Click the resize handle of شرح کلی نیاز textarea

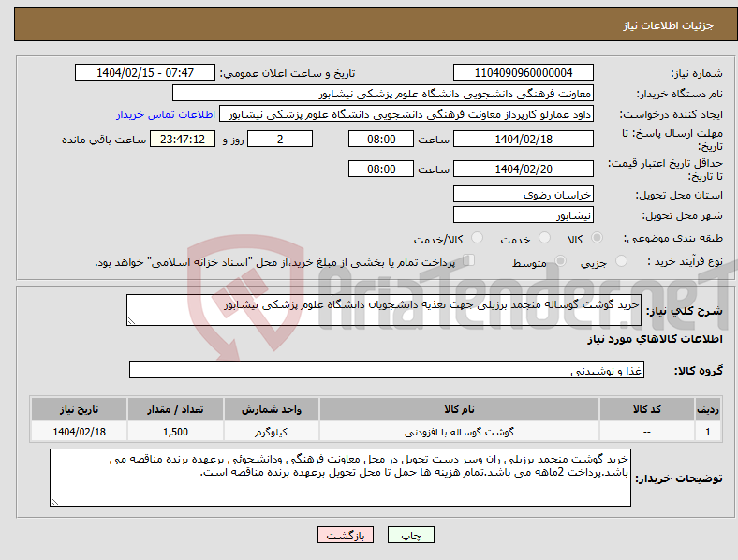pyautogui.click(x=131, y=321)
